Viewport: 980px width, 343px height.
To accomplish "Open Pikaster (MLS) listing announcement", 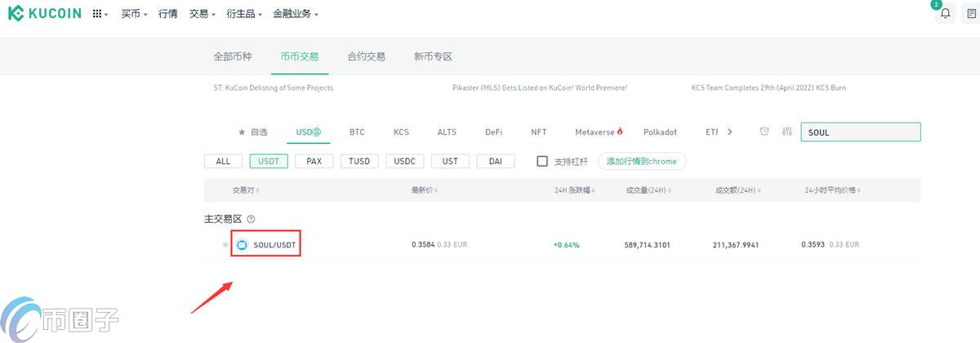I will [540, 87].
